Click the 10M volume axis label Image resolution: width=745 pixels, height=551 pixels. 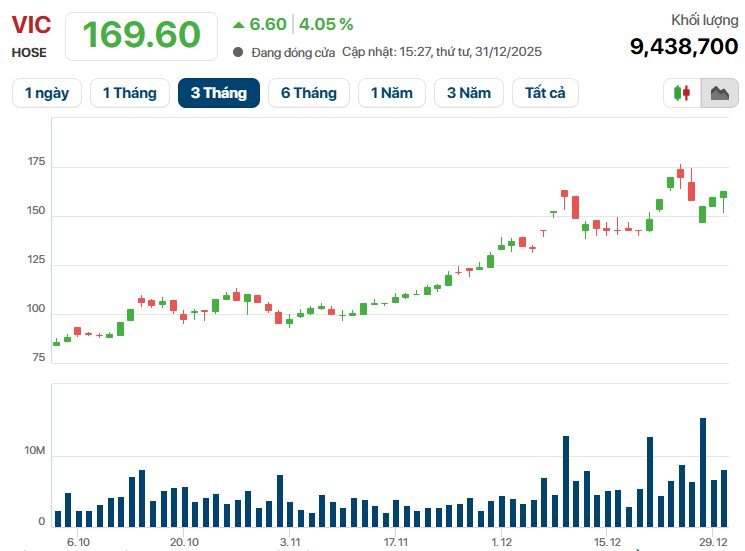(x=35, y=453)
